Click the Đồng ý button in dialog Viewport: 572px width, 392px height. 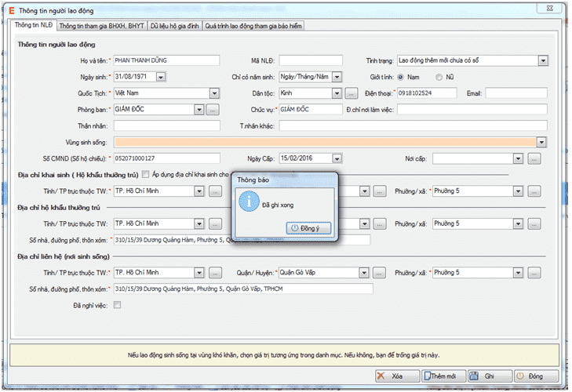tap(309, 227)
